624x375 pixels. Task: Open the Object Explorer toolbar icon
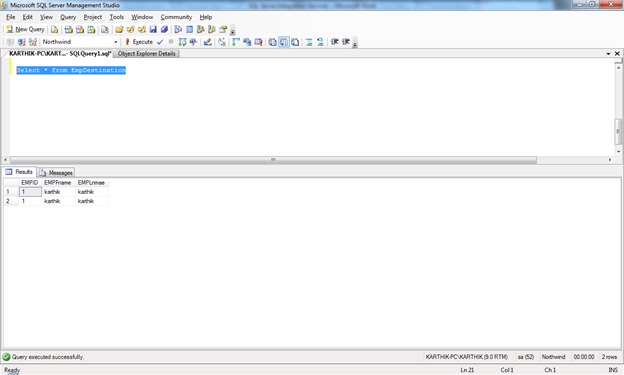point(201,29)
